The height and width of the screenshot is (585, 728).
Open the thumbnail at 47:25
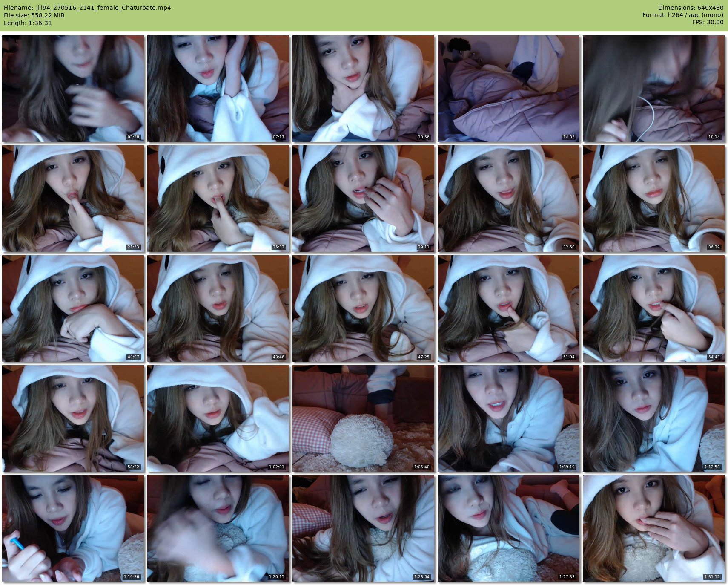(364, 308)
